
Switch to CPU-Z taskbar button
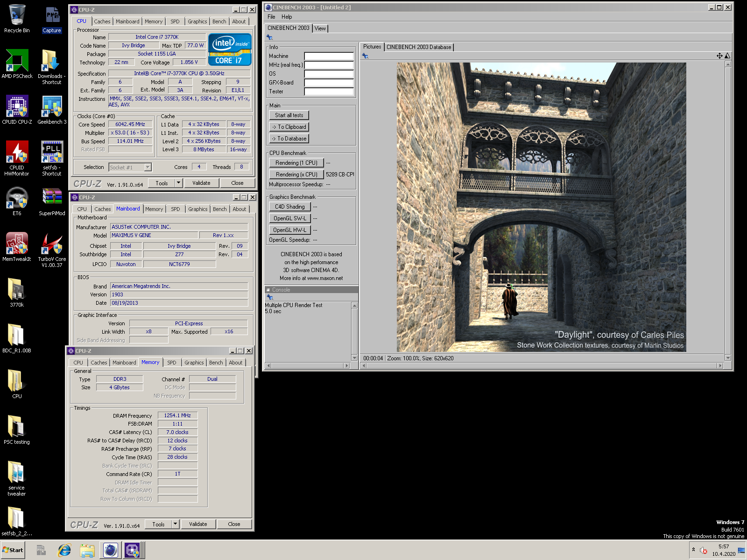tap(133, 550)
